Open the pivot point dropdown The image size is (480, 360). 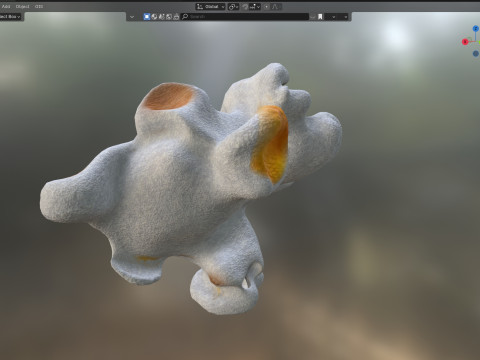click(x=233, y=7)
